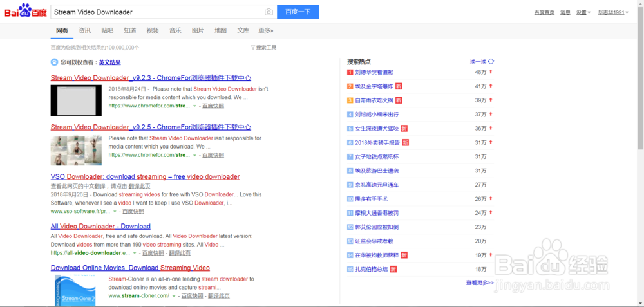Click the filter icon beside 搜索工具
Screen dimensions: 644x307
coord(252,48)
